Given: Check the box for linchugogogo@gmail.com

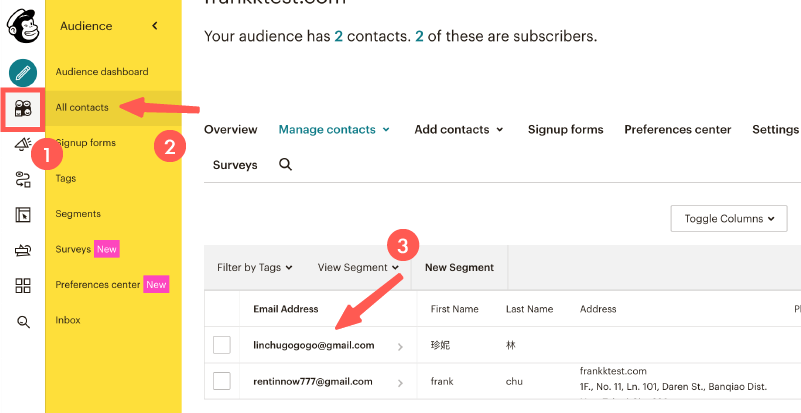Looking at the screenshot, I should pos(222,346).
